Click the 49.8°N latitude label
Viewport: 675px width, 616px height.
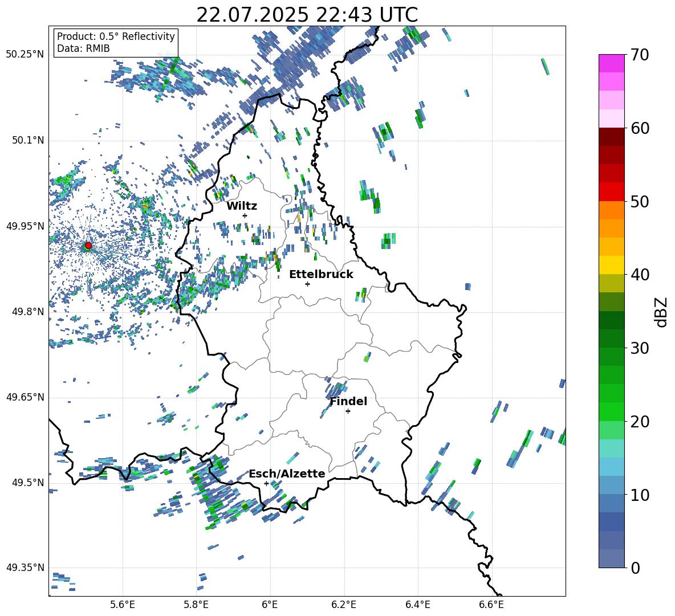tap(29, 312)
